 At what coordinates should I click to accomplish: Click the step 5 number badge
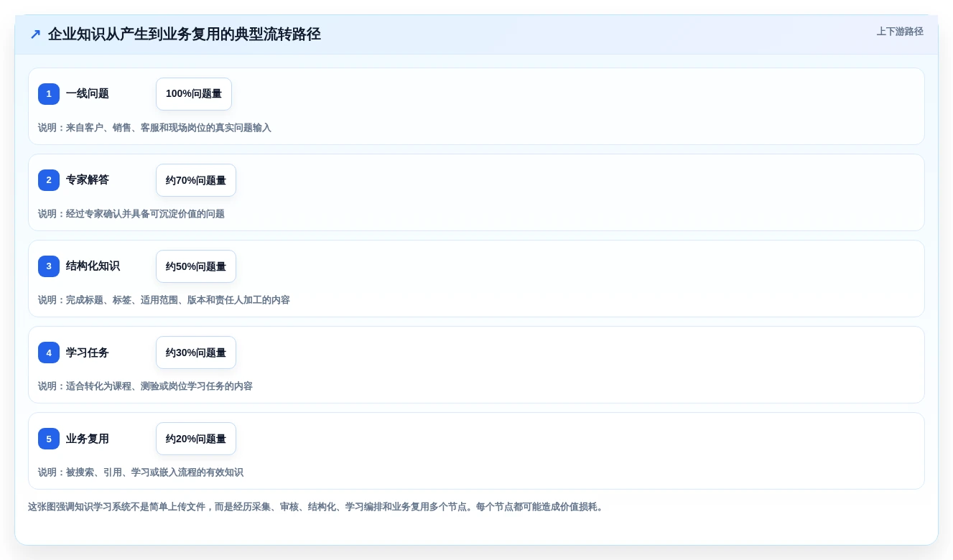point(49,439)
